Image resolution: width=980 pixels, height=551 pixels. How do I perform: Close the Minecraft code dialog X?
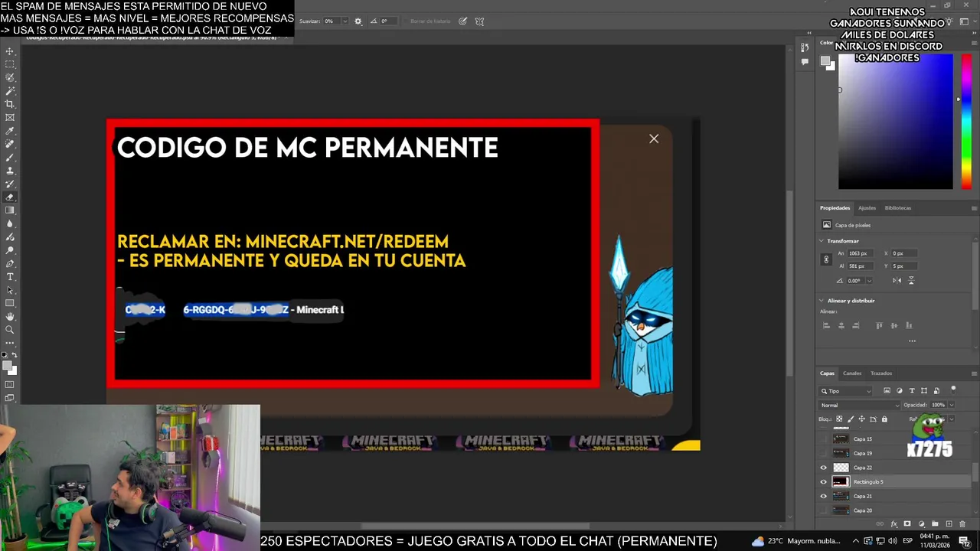tap(654, 139)
